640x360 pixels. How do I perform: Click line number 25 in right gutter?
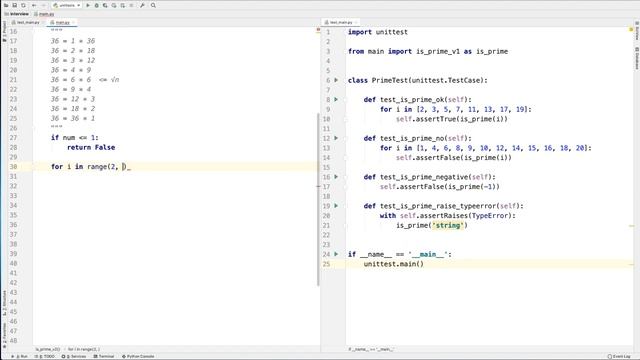pyautogui.click(x=327, y=264)
